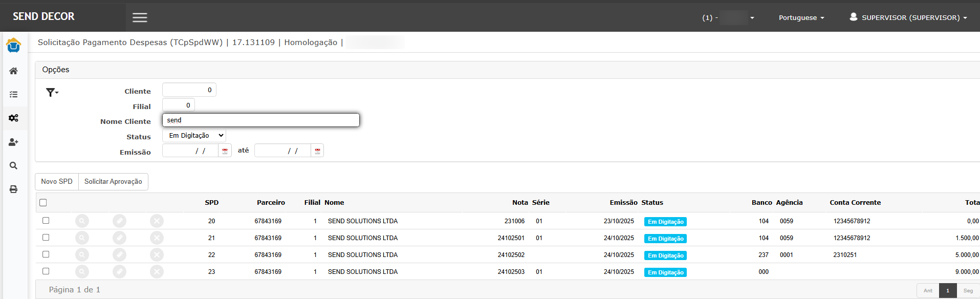This screenshot has height=299, width=980.
Task: Expand the filter funnel options dropdown
Action: (x=52, y=93)
